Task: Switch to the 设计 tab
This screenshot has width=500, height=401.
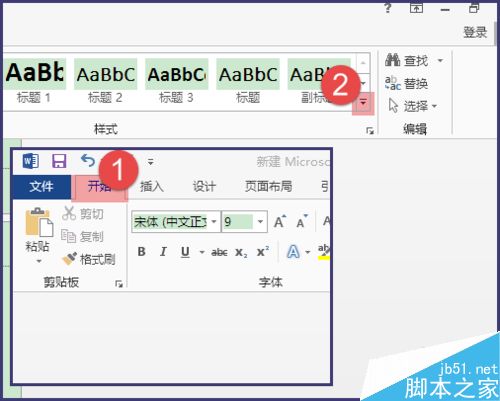Action: [204, 187]
